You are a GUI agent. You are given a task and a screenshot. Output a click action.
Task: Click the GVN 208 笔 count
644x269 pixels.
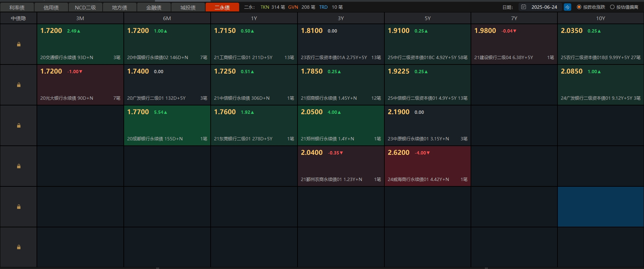(x=302, y=7)
